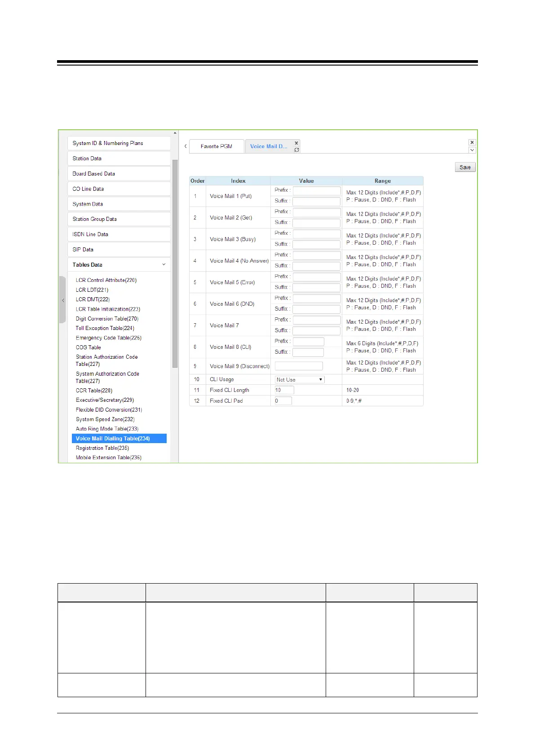Switch to the Favorite PGM tab
Screen dimensions: 535x756
tap(217, 146)
